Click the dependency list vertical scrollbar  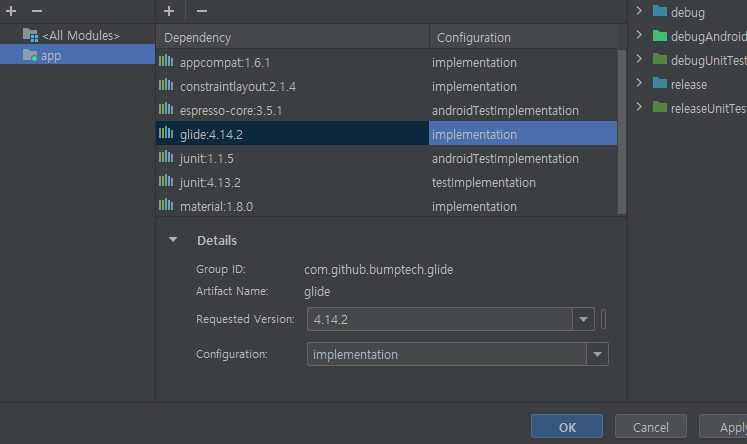tap(622, 132)
